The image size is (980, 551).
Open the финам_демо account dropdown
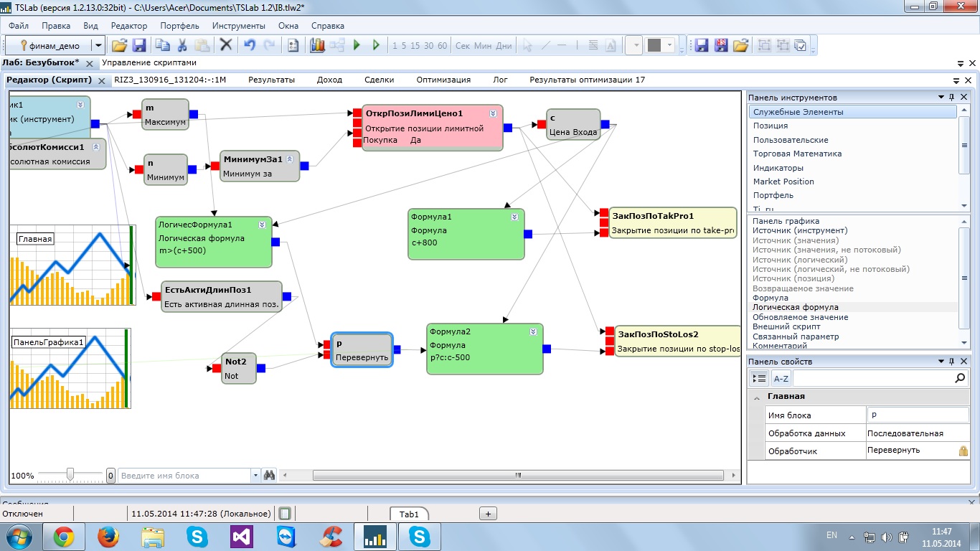(99, 45)
